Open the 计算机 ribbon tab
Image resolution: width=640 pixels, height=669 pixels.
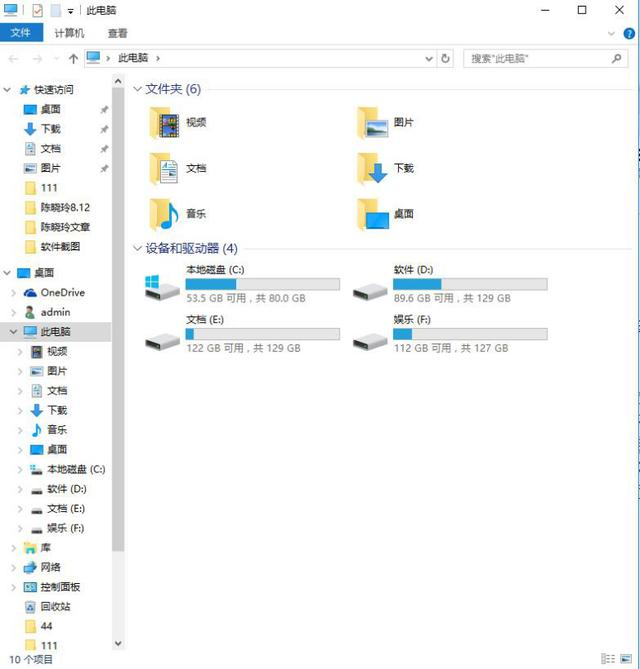point(70,33)
